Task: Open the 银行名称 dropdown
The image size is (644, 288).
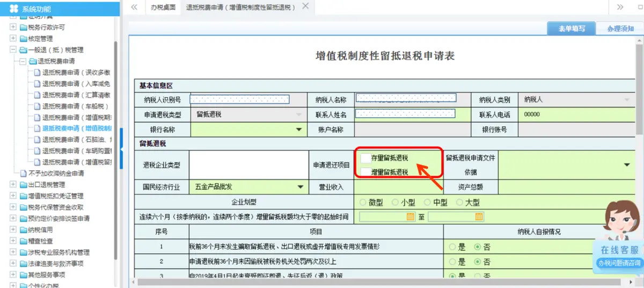Action: pyautogui.click(x=298, y=129)
